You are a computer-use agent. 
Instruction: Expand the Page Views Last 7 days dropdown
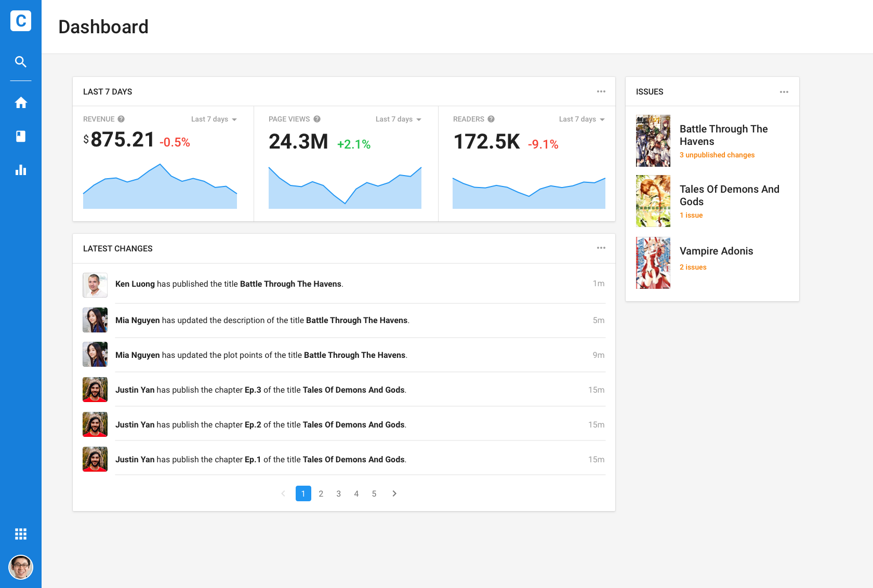[x=399, y=119]
